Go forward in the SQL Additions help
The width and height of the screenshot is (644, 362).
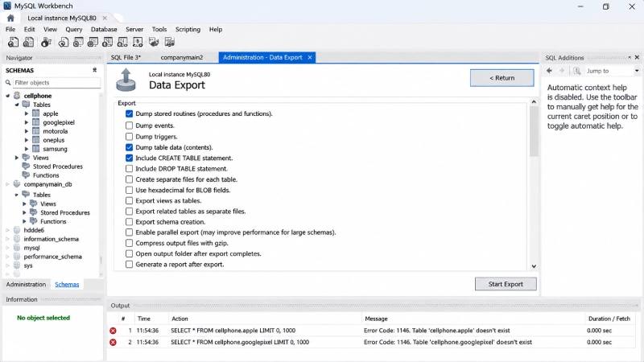click(x=562, y=71)
